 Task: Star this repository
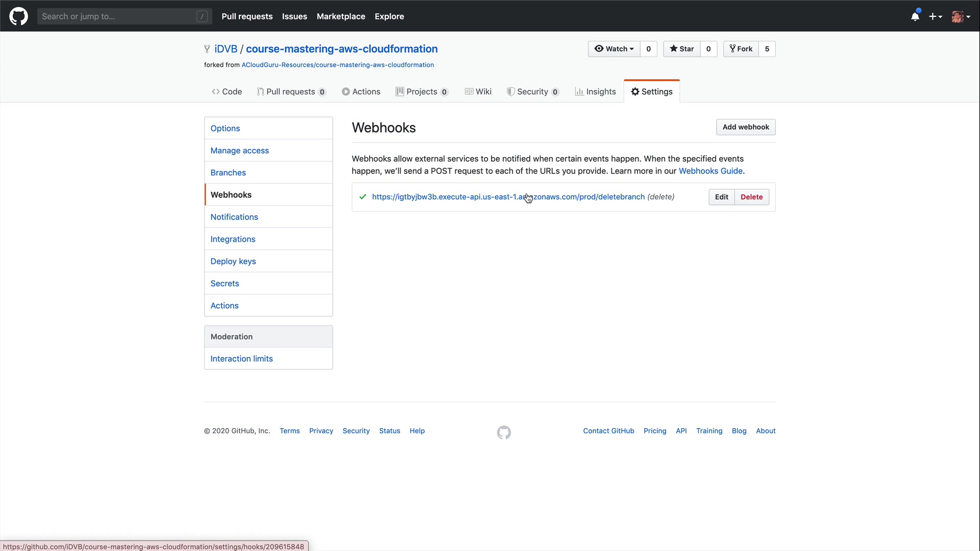682,49
